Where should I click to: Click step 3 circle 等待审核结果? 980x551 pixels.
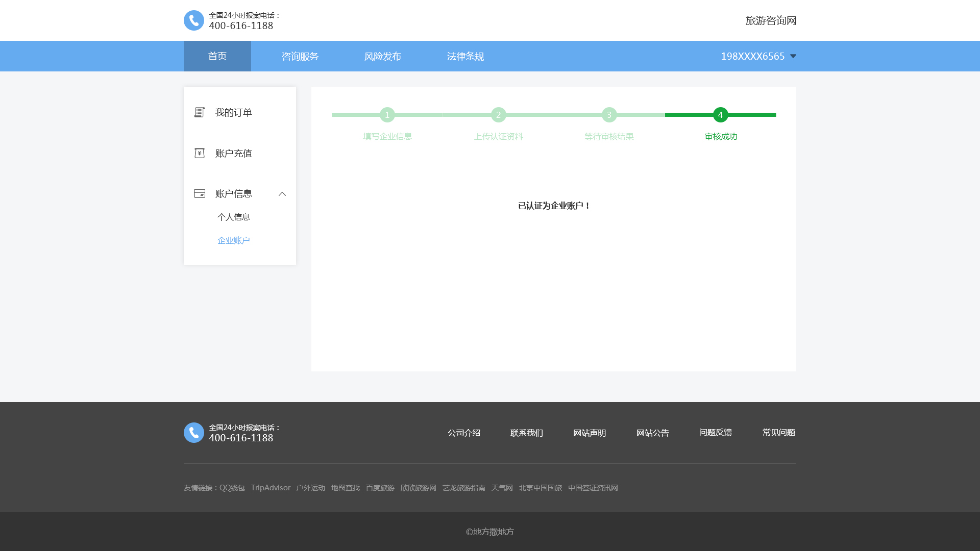click(x=609, y=115)
